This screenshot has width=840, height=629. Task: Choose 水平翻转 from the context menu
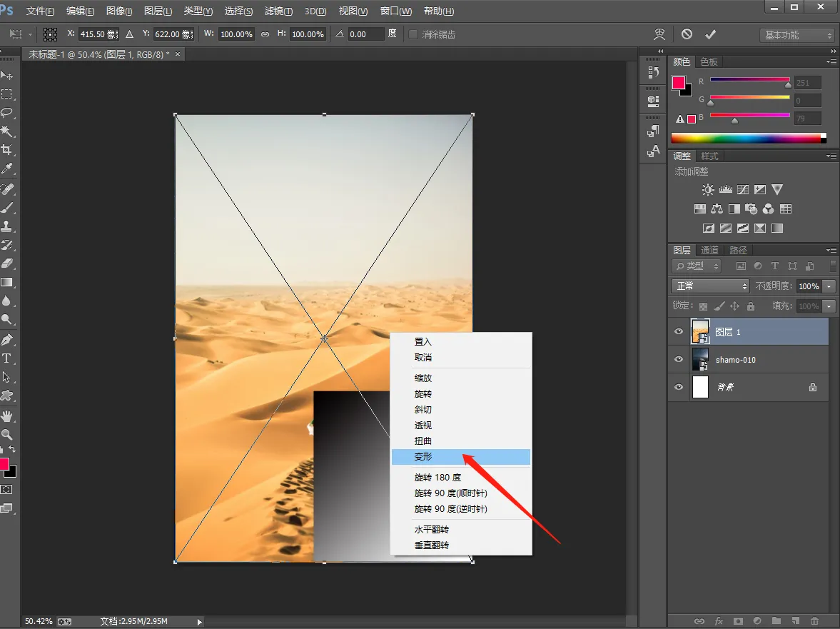[461, 529]
